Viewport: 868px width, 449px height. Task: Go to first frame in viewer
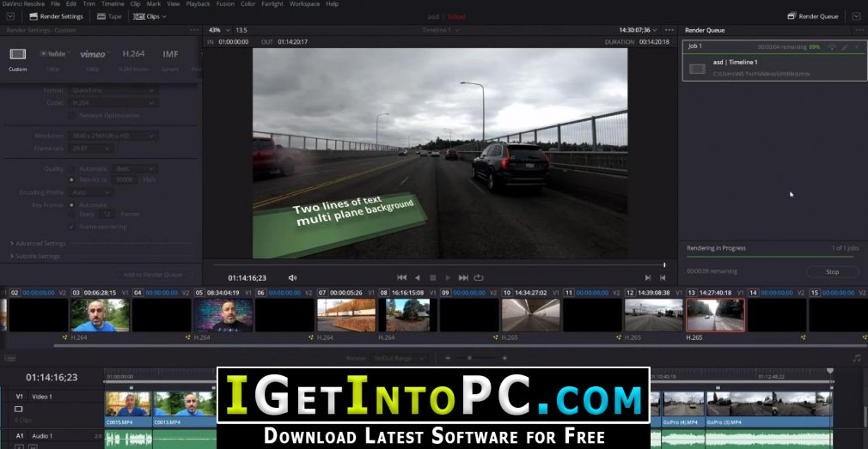(x=402, y=277)
